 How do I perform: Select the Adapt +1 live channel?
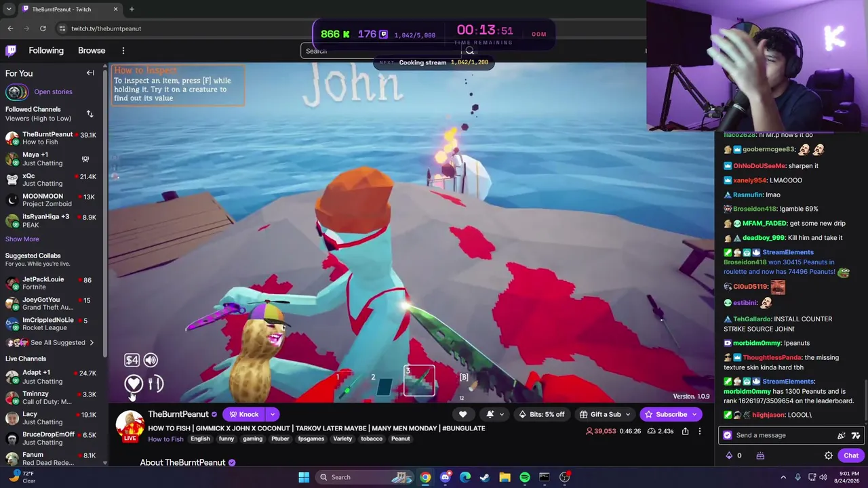[53, 377]
